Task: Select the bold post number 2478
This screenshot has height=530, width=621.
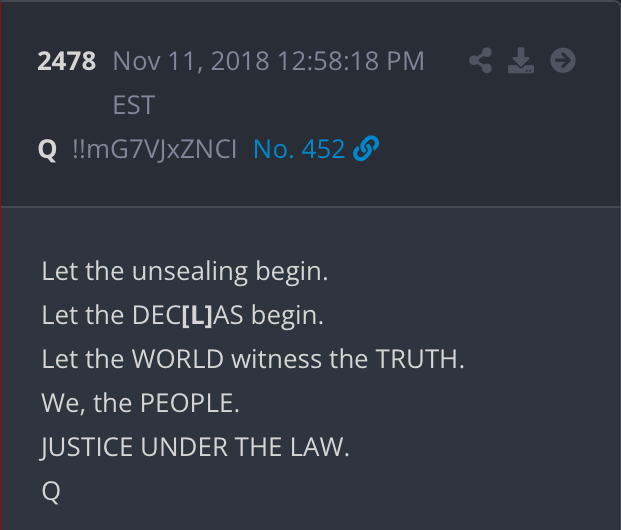Action: 67,61
